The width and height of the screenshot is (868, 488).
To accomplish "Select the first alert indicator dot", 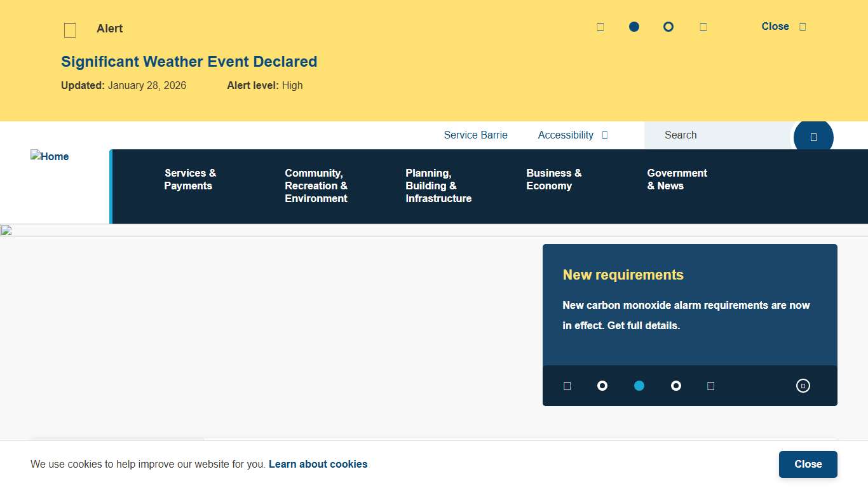I will click(x=634, y=27).
